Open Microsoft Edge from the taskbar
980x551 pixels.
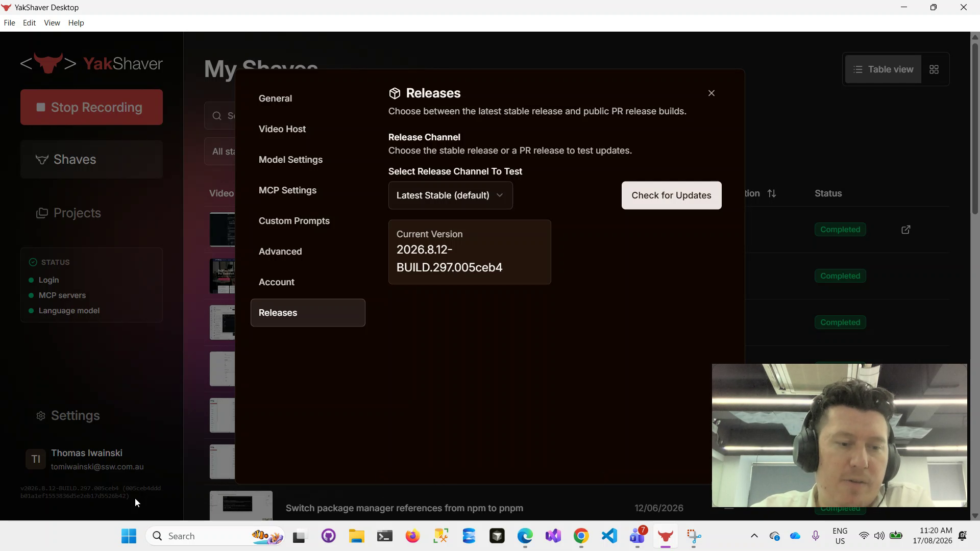point(525,536)
